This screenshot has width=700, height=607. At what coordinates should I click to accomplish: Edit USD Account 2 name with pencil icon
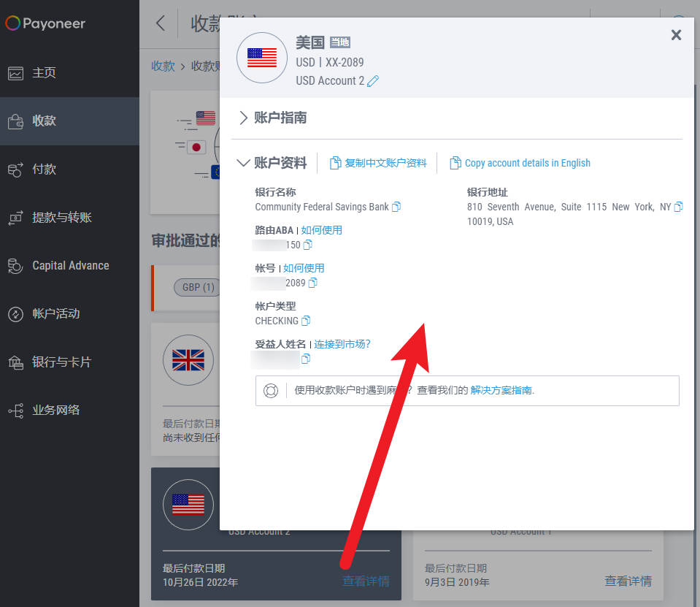click(x=373, y=81)
